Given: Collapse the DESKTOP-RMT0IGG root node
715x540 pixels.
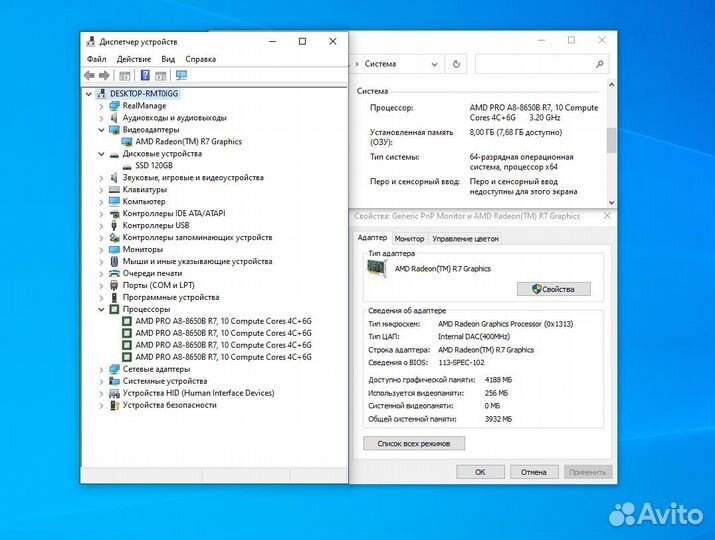Looking at the screenshot, I should (x=89, y=94).
